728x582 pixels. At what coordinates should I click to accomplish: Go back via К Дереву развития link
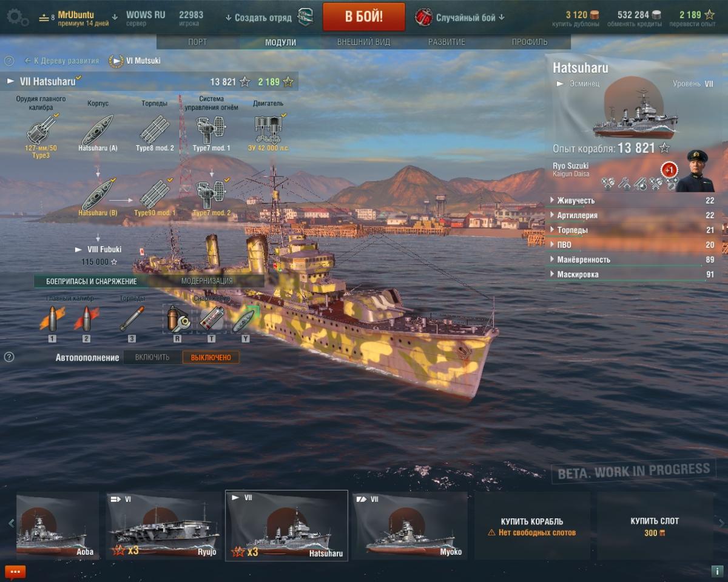pos(62,61)
